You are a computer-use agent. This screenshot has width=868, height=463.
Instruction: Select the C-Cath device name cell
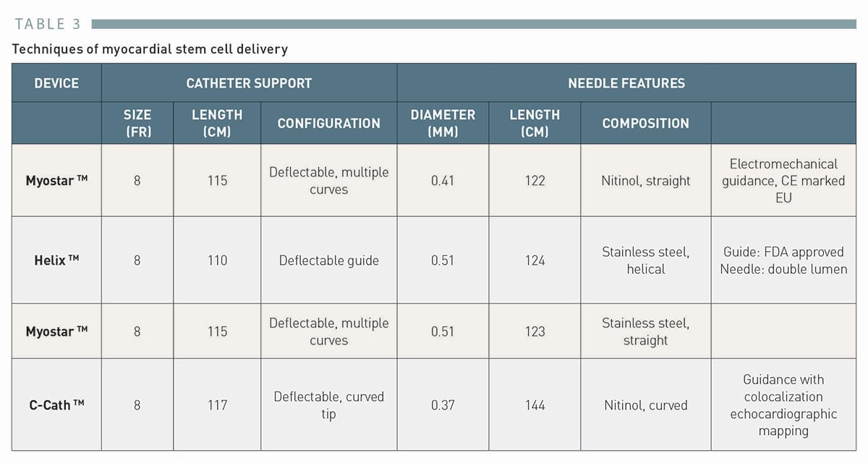(56, 405)
